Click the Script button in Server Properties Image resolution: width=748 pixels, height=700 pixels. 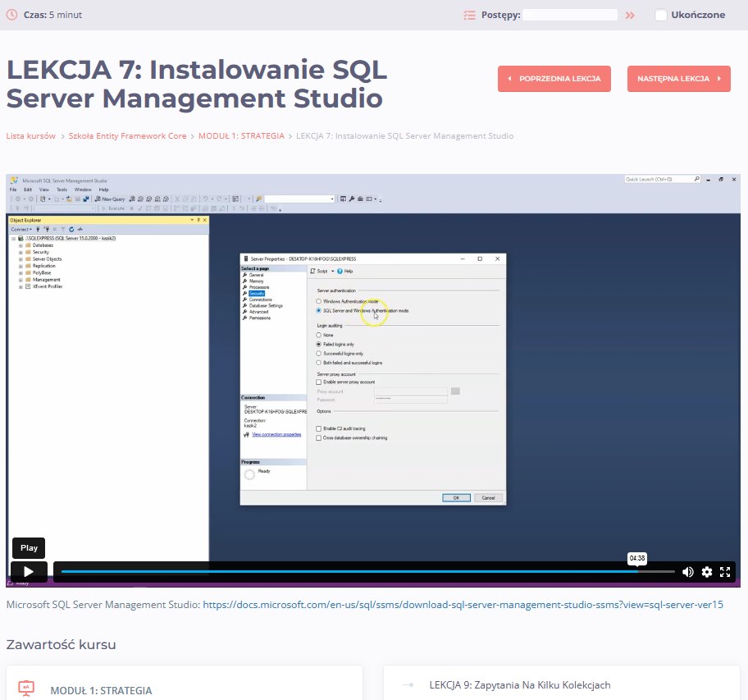[319, 271]
